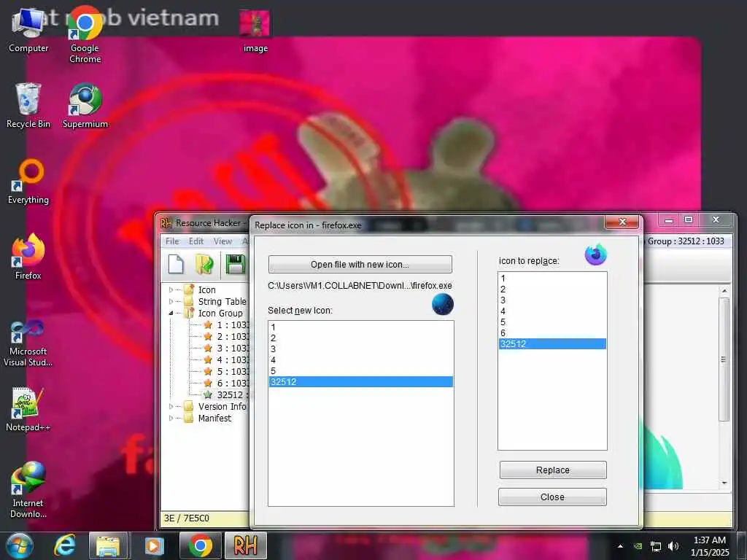This screenshot has height=560, width=747.
Task: Select item 6 in icon to replace list
Action: click(552, 333)
